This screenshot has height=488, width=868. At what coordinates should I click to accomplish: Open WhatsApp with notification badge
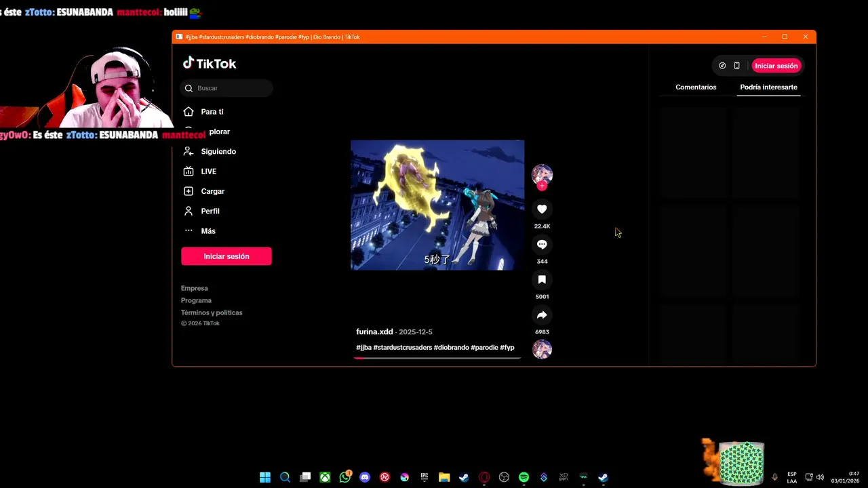point(345,477)
